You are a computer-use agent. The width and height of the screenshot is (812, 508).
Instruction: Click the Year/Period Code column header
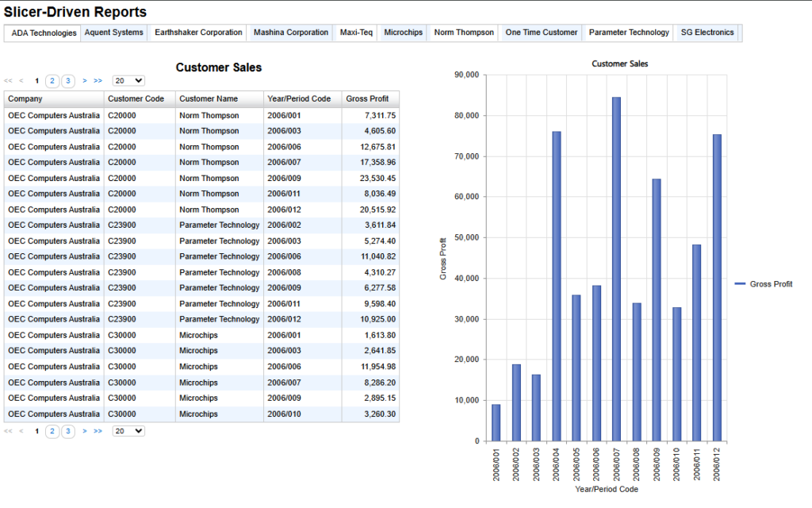[302, 99]
